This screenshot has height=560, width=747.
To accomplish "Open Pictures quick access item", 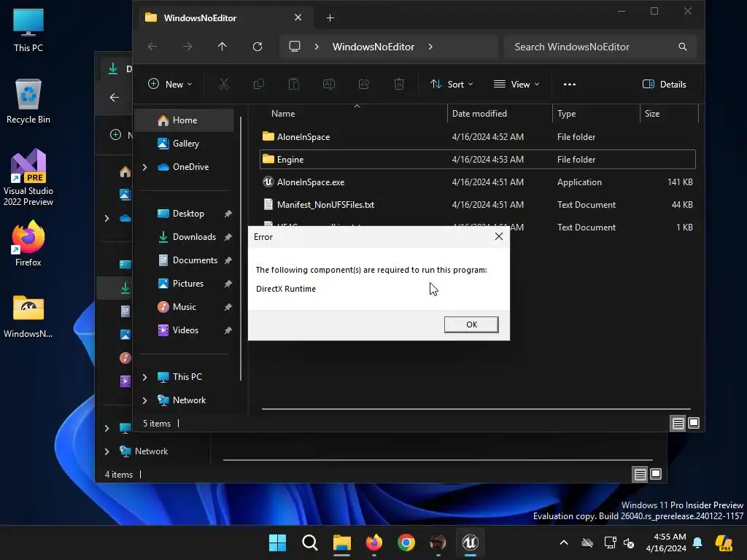I will pyautogui.click(x=187, y=284).
